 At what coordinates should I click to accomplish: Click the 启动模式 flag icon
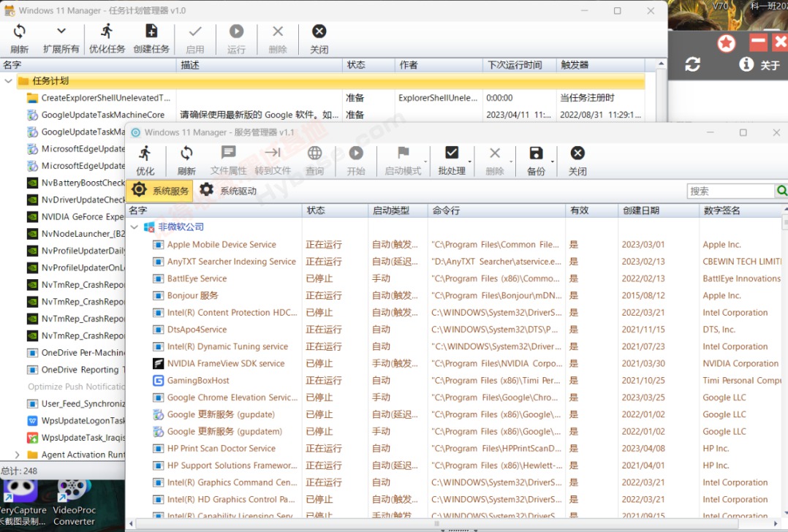point(403,152)
